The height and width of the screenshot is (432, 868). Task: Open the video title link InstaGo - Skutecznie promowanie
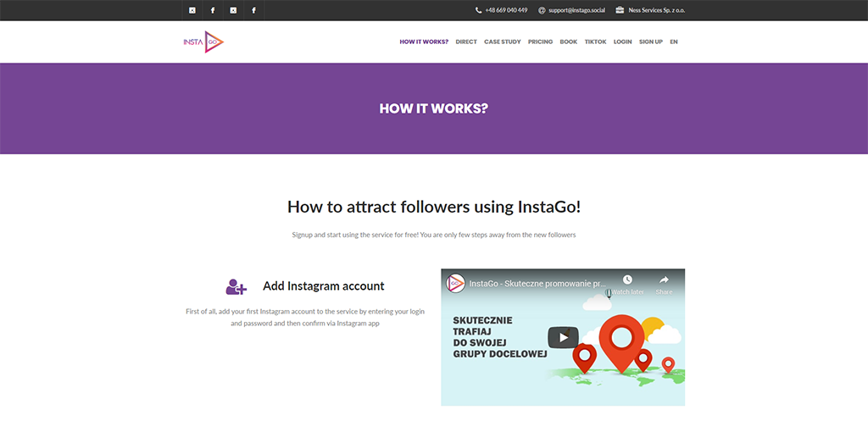point(537,283)
